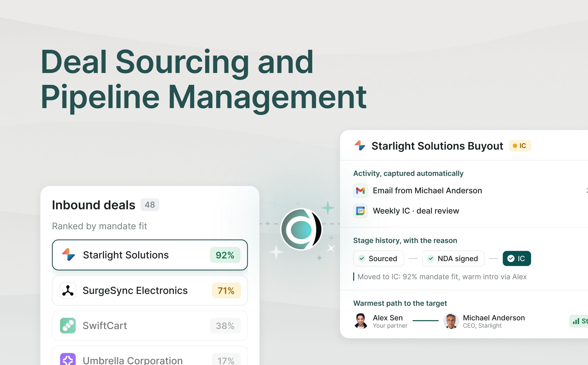The image size is (588, 365).
Task: Click the checkmark icon in NDA signed stage
Action: 431,259
